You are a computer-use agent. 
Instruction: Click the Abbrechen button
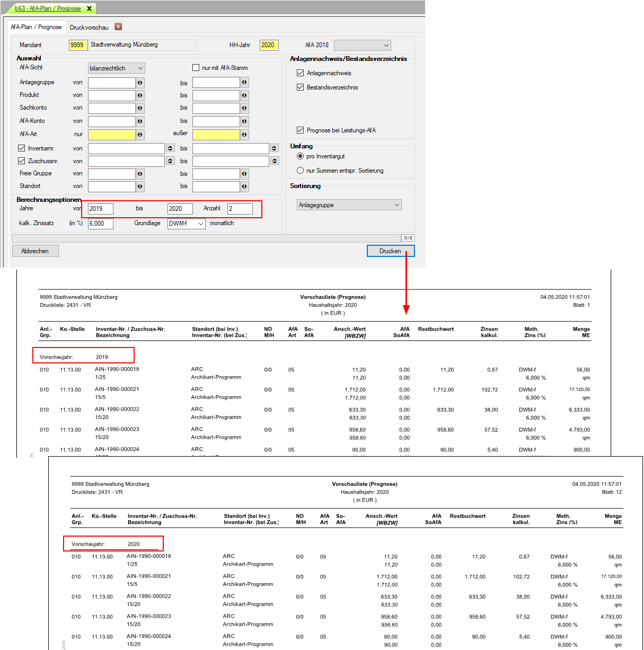(35, 251)
